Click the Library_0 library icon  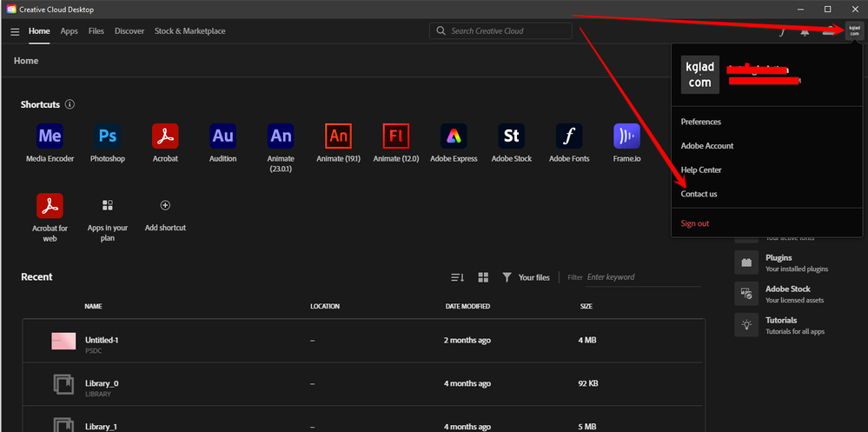[x=63, y=384]
